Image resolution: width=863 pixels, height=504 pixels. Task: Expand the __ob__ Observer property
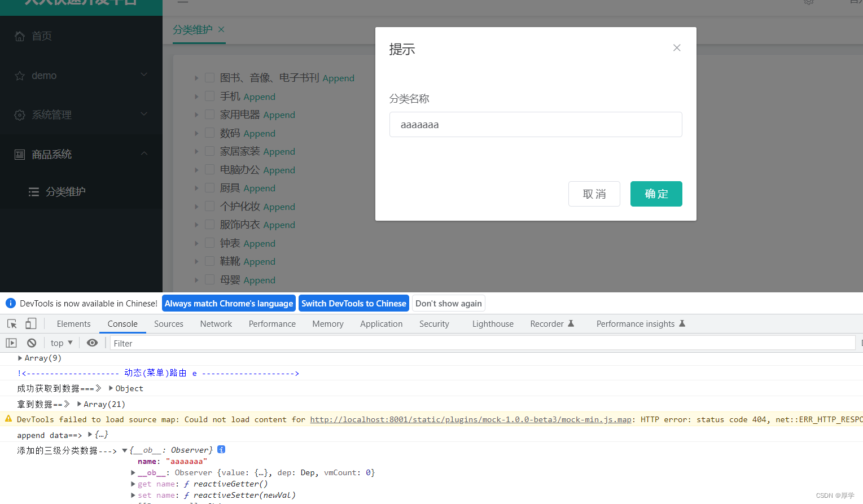[133, 473]
